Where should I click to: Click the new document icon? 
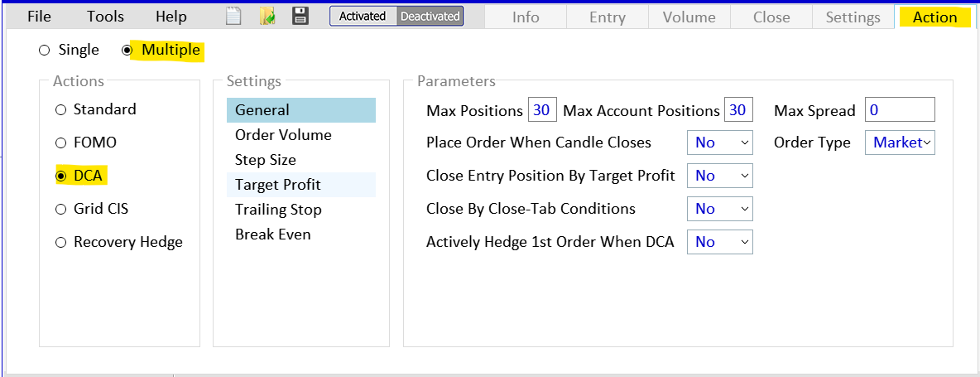234,16
